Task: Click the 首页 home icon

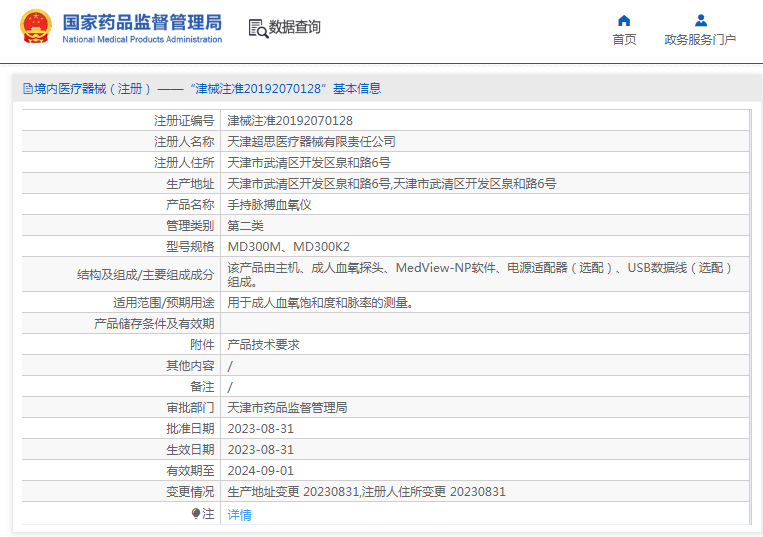Action: [x=624, y=20]
